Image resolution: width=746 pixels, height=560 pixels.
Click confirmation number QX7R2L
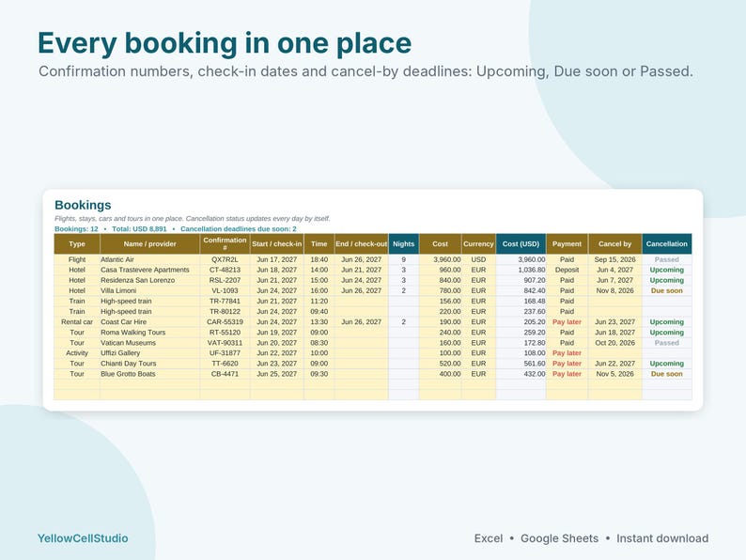point(225,259)
